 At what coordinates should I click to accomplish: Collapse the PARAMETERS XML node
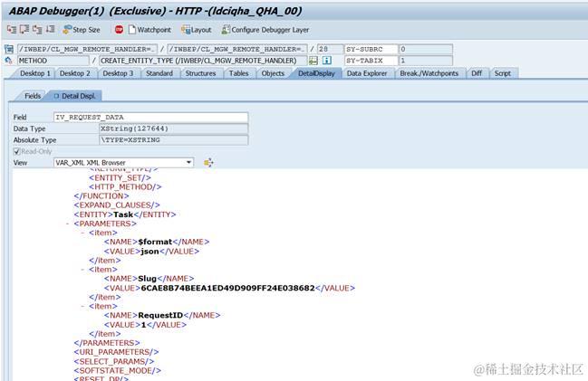click(68, 224)
